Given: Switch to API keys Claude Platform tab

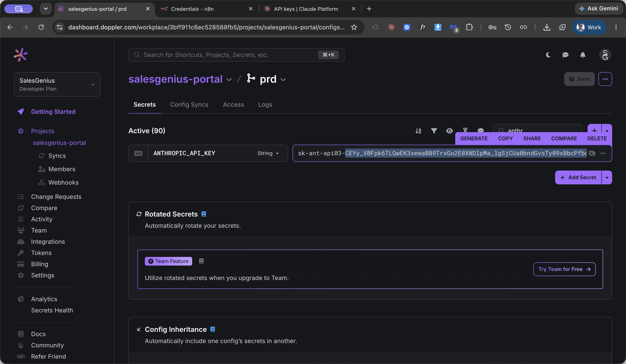Looking at the screenshot, I should [x=309, y=9].
